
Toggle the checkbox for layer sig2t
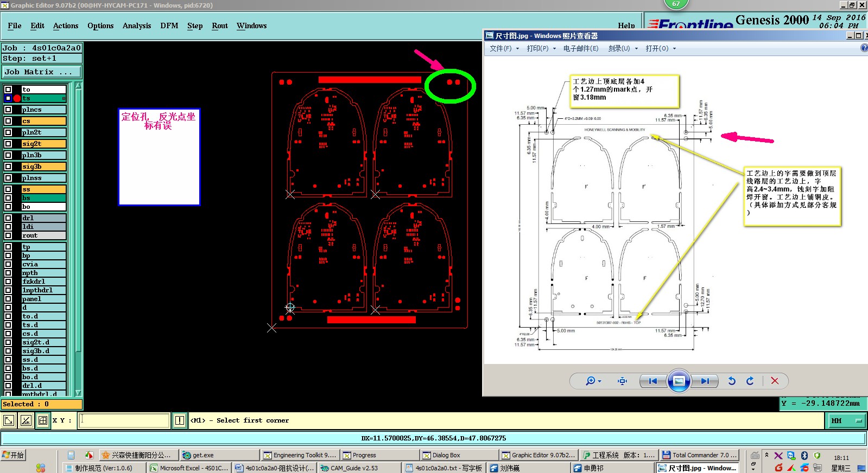[x=8, y=144]
